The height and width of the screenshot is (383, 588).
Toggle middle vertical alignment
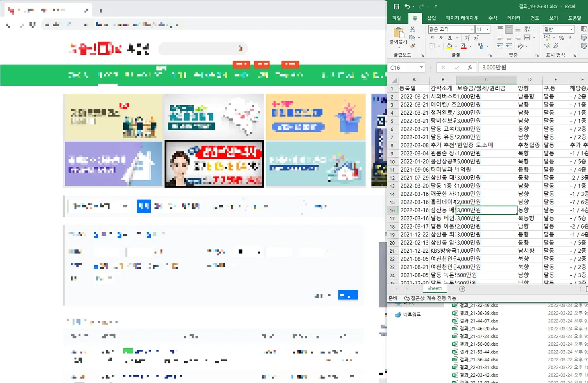(x=509, y=29)
